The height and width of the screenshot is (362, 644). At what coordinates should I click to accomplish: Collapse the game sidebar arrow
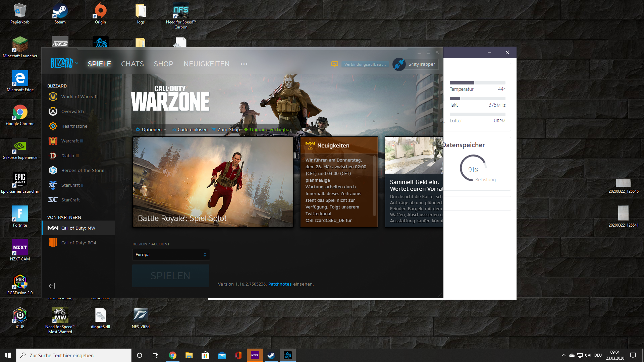(x=52, y=286)
